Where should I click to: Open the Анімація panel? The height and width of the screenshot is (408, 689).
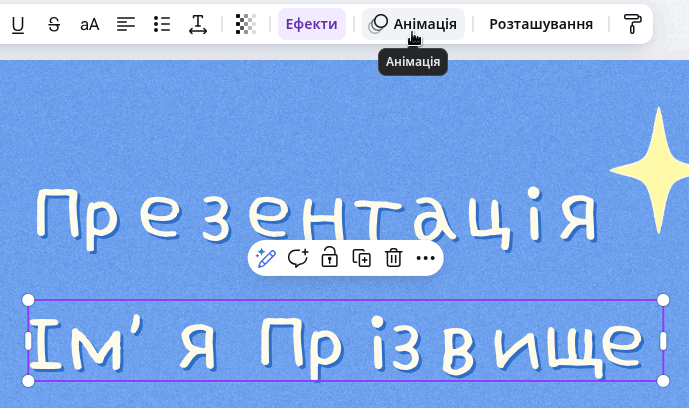[x=413, y=24]
